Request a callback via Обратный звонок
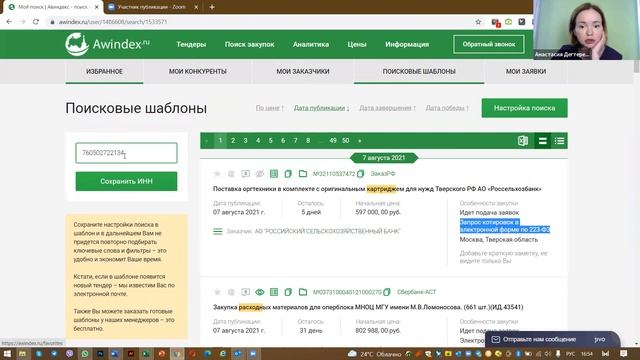Viewport: 640px width, 360px height. click(x=489, y=44)
